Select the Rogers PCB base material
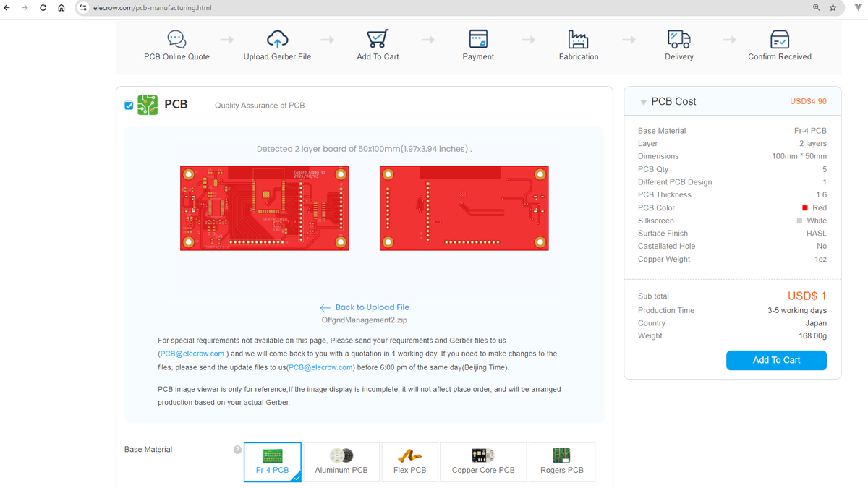 click(x=562, y=462)
